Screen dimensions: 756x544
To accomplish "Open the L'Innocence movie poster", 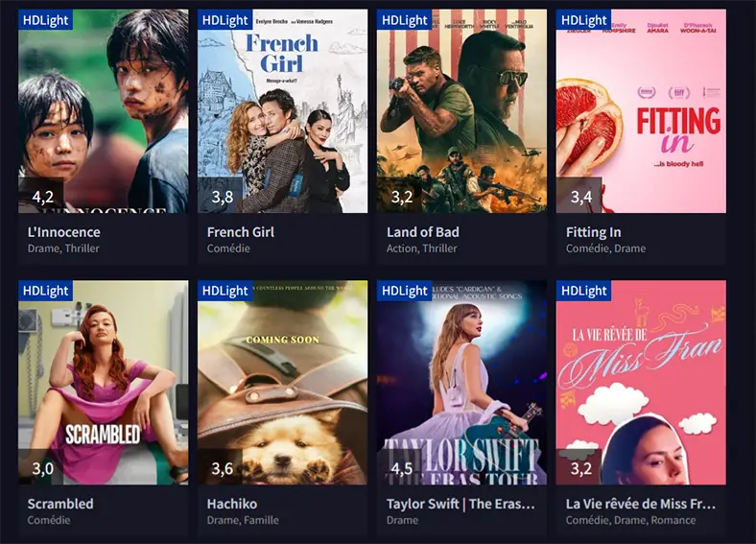I will pos(104,111).
